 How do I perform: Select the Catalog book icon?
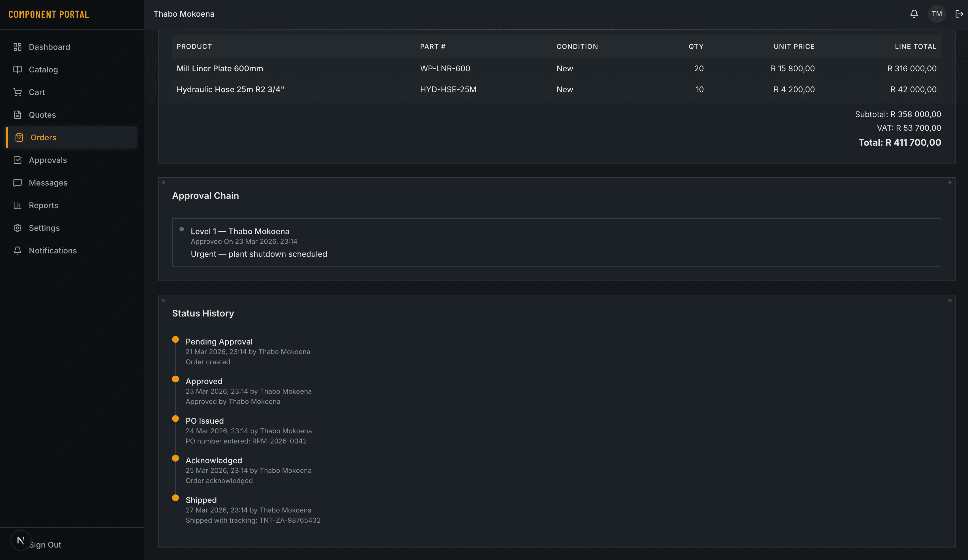click(x=18, y=70)
